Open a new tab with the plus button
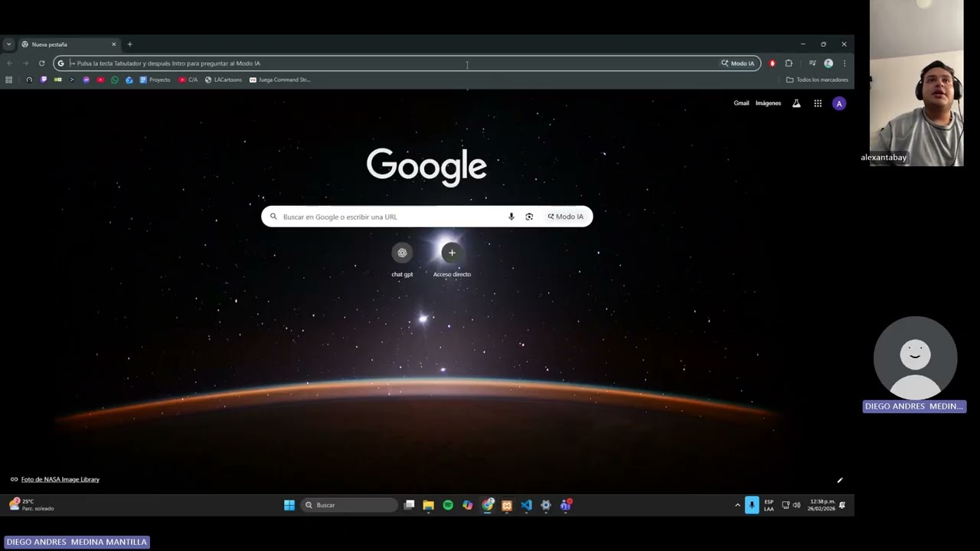 [x=129, y=44]
